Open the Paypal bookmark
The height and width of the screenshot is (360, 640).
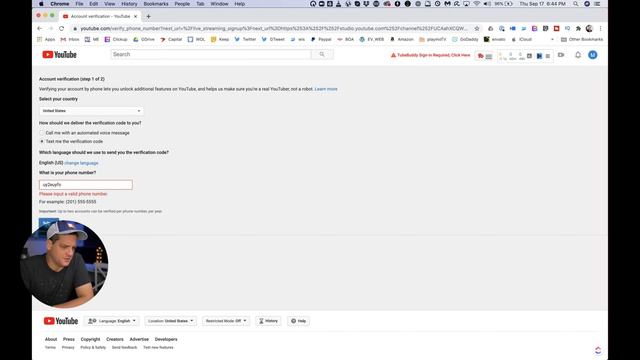(x=321, y=40)
